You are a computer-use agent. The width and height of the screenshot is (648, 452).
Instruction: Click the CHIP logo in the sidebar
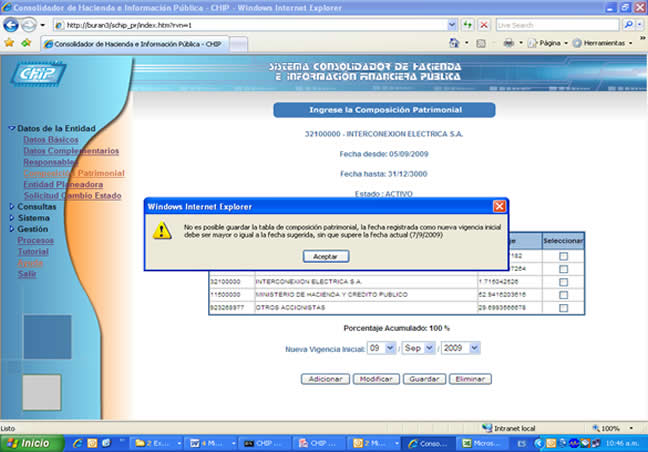coord(38,74)
